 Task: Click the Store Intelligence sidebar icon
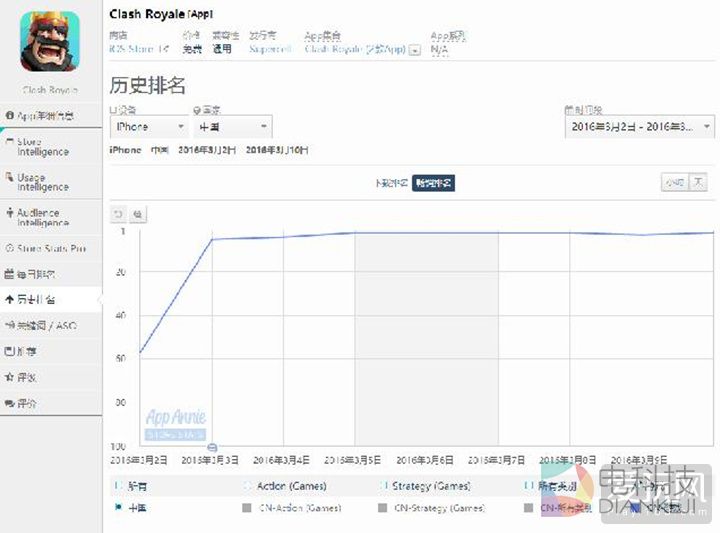point(9,142)
